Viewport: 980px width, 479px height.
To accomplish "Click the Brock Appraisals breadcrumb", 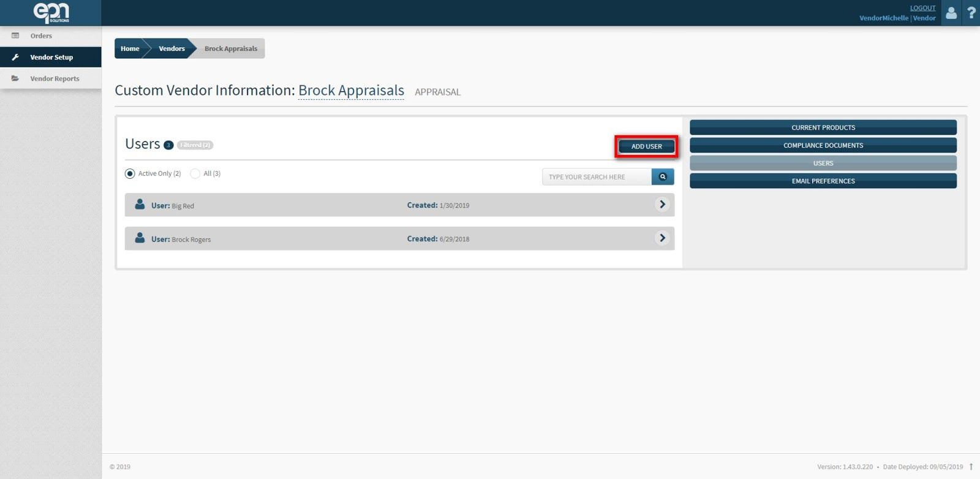I will tap(231, 48).
